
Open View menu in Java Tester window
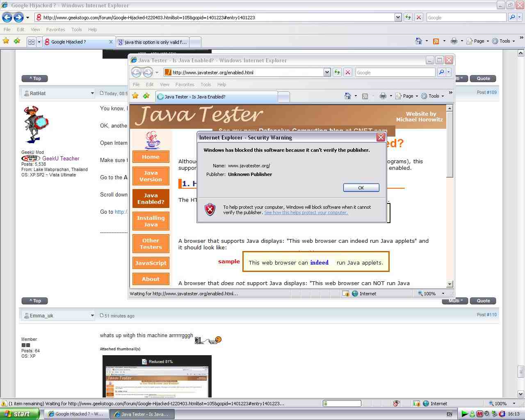[164, 84]
